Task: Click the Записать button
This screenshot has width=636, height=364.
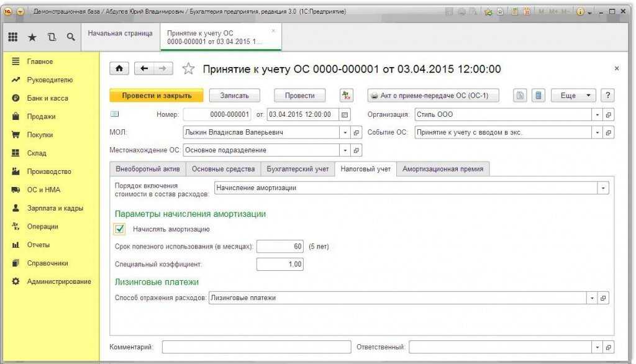Action: point(234,96)
